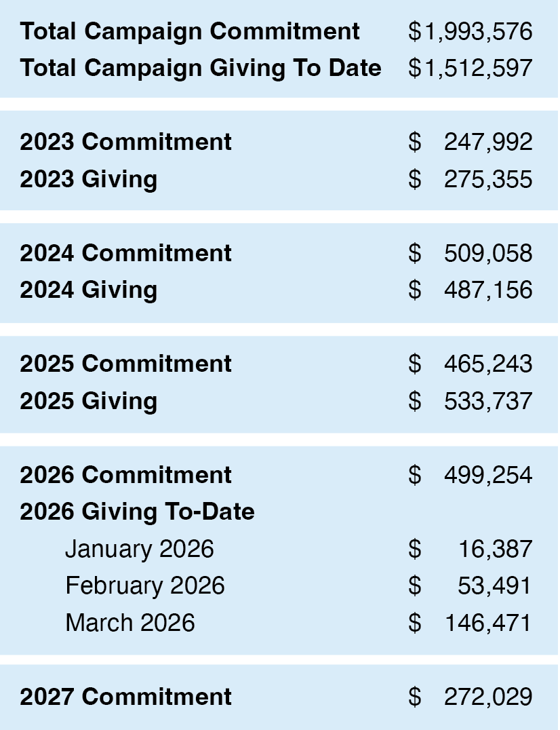Click the 2026 Commitment amount 499,254
The image size is (560, 730).
tap(488, 475)
